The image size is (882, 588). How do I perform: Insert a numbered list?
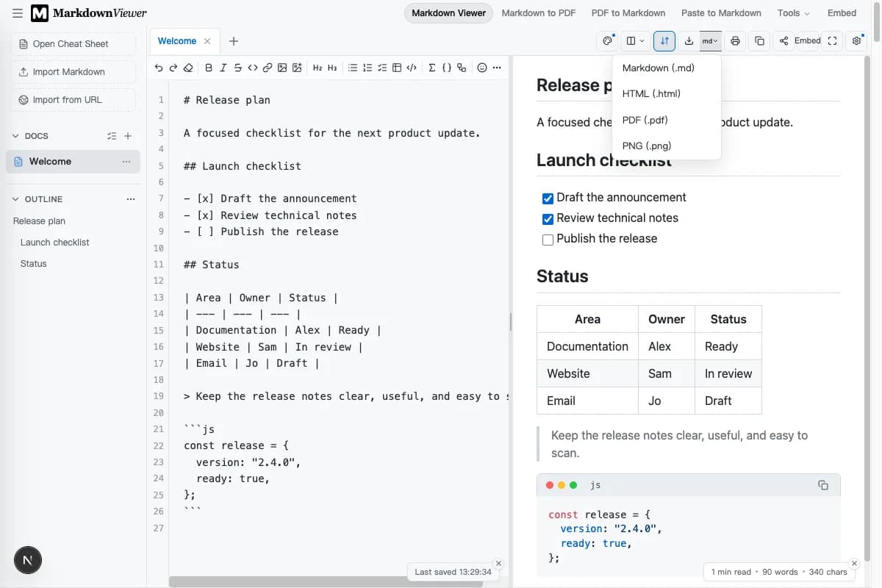367,68
